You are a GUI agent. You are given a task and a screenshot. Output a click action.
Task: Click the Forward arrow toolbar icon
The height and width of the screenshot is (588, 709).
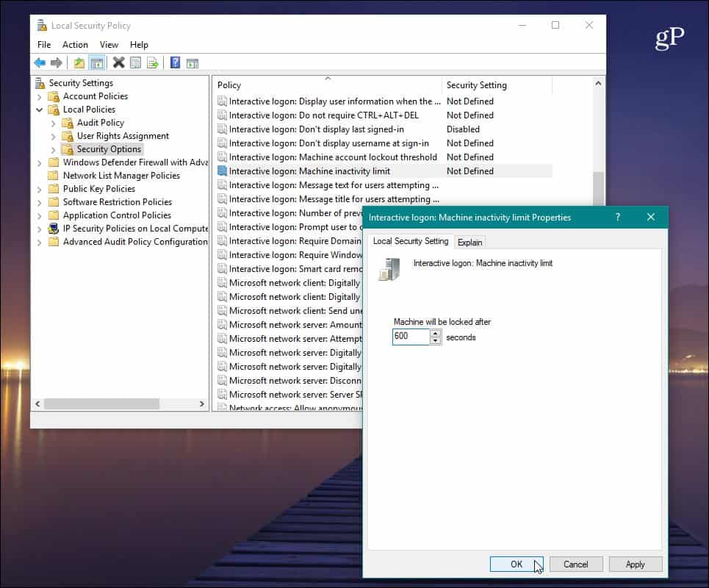[56, 63]
